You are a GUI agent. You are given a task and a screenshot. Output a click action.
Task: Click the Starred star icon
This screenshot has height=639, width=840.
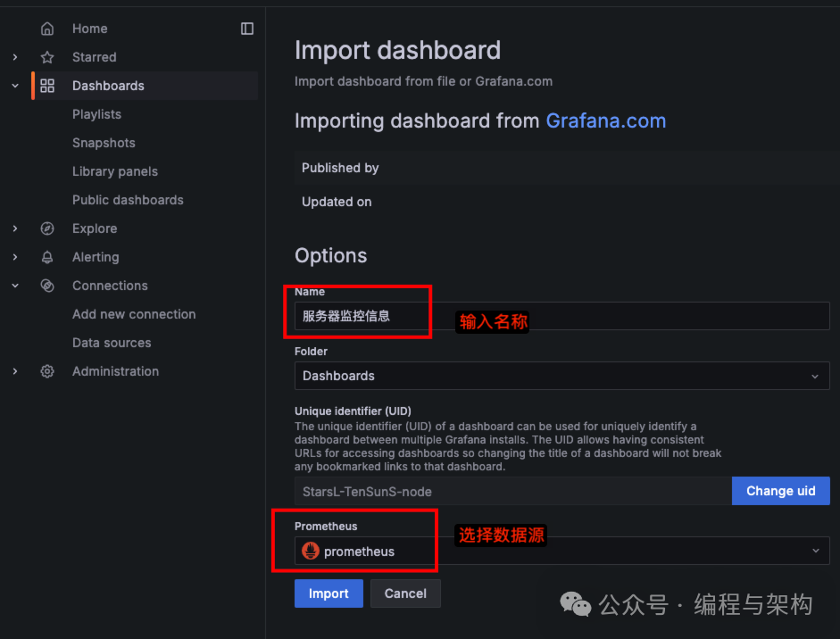(47, 57)
